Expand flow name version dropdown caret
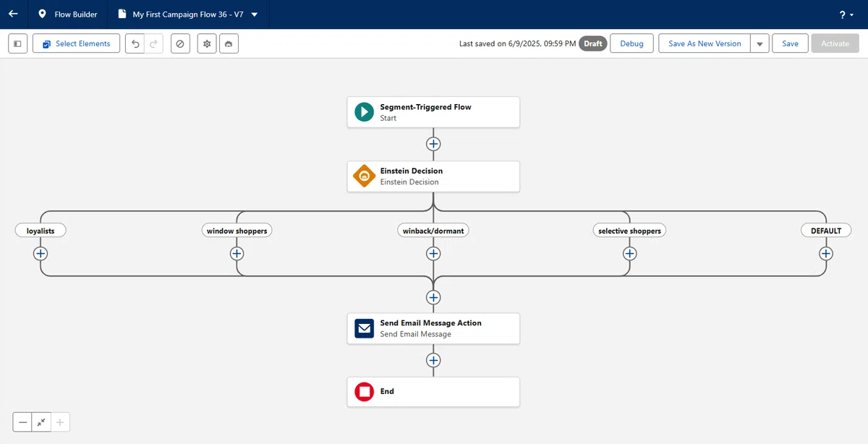868x444 pixels. pyautogui.click(x=254, y=14)
